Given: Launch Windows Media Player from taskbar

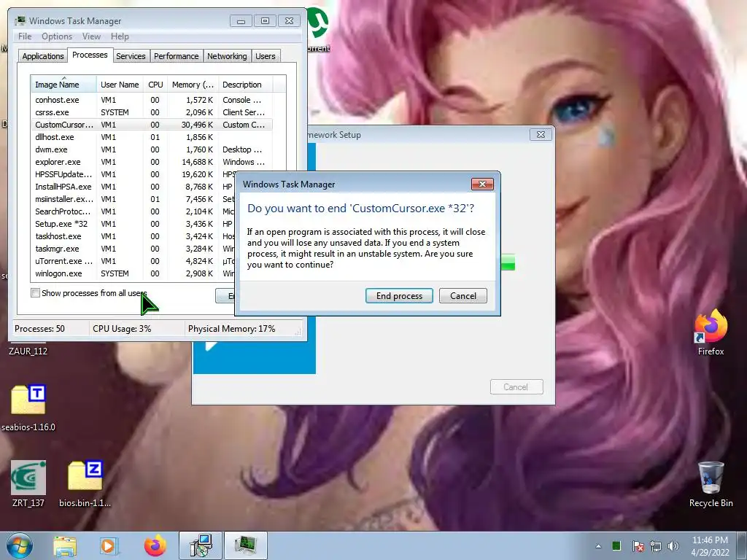Looking at the screenshot, I should pyautogui.click(x=109, y=546).
